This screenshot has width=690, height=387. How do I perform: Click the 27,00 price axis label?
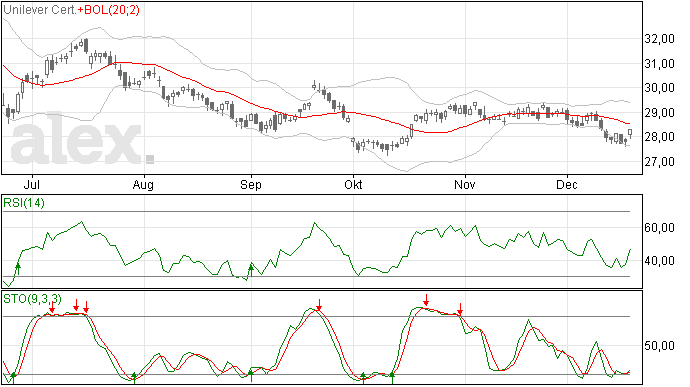pyautogui.click(x=659, y=162)
